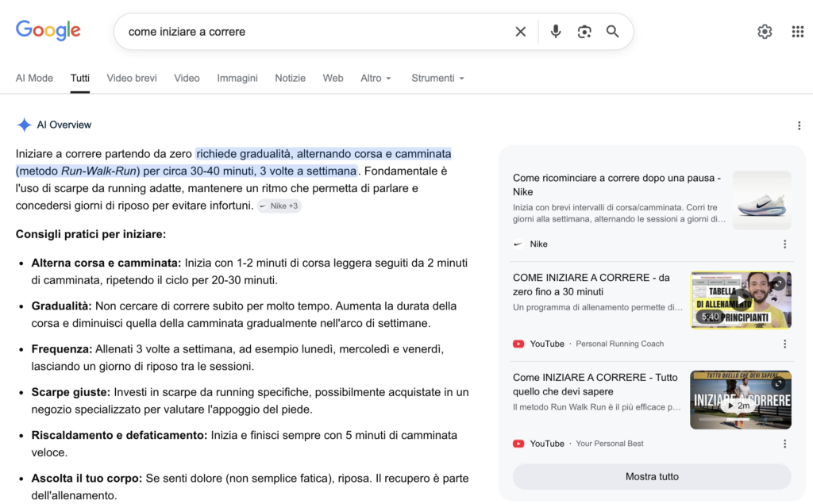Submit search with the magnifying glass icon
The image size is (813, 504).
pos(612,32)
